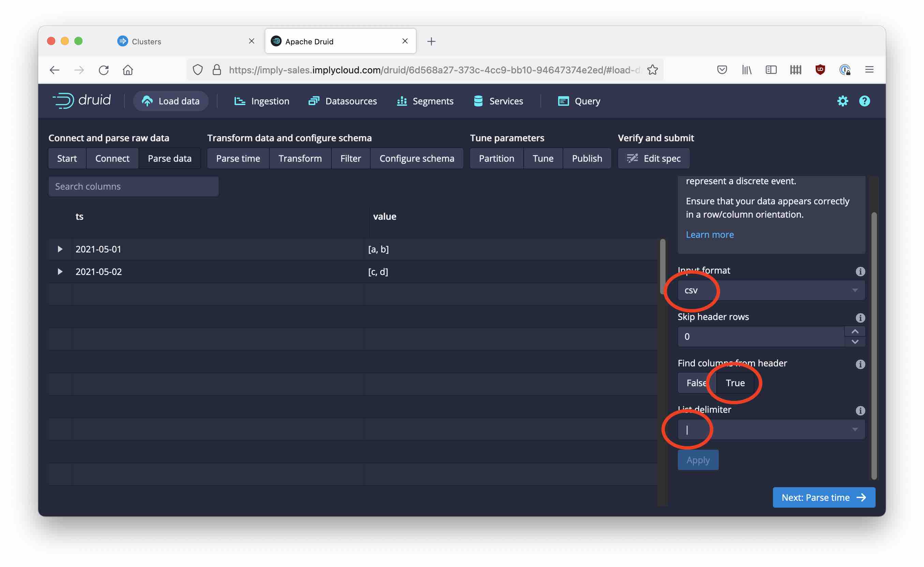
Task: Expand the 2021-05-01 data row
Action: [60, 249]
